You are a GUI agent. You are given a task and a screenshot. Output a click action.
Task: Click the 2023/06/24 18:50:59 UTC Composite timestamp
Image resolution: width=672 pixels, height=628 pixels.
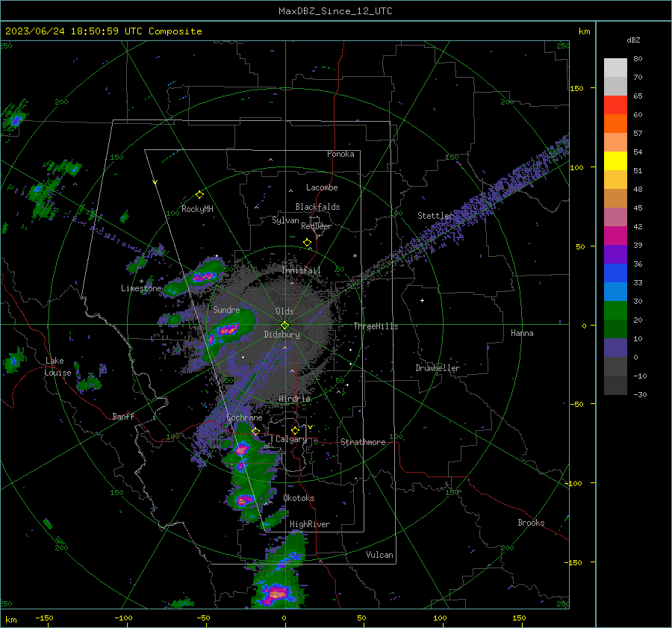(103, 31)
